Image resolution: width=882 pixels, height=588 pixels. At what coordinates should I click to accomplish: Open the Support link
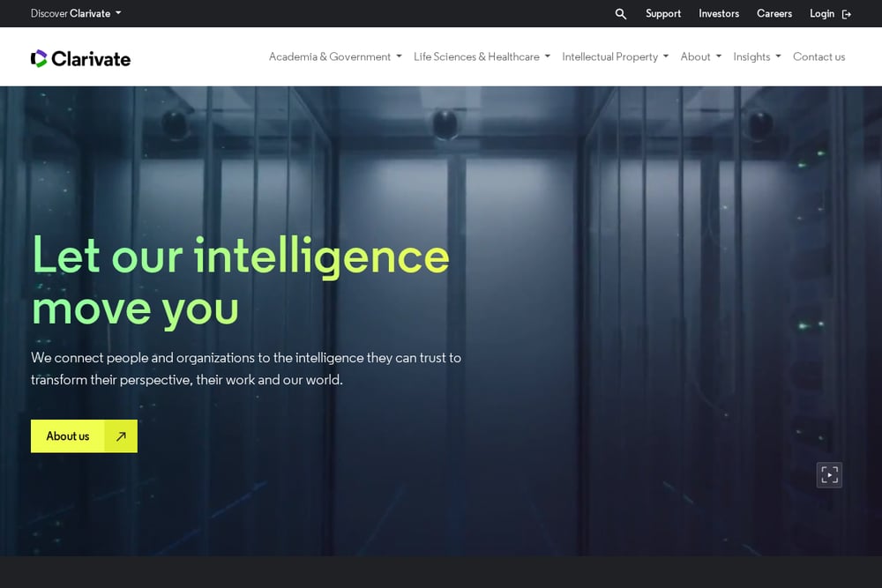pyautogui.click(x=663, y=13)
